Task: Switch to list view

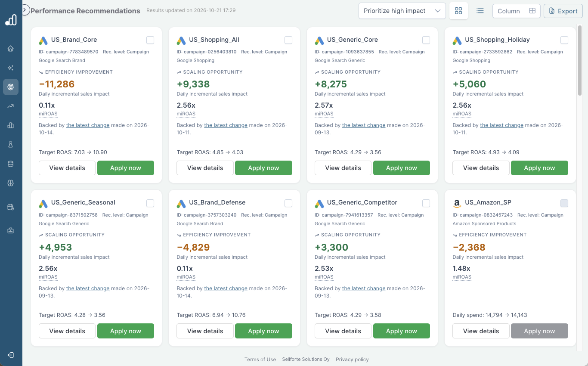Action: click(480, 11)
